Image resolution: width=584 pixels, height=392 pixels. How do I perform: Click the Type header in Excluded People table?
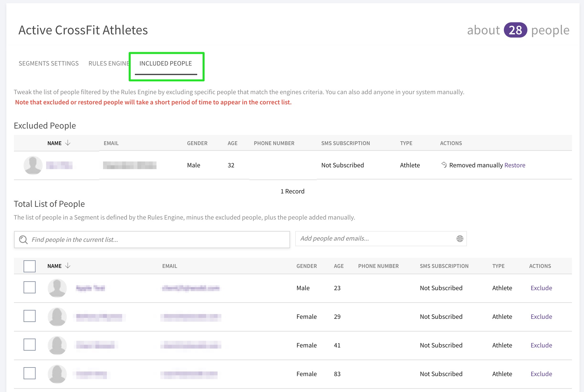point(406,143)
